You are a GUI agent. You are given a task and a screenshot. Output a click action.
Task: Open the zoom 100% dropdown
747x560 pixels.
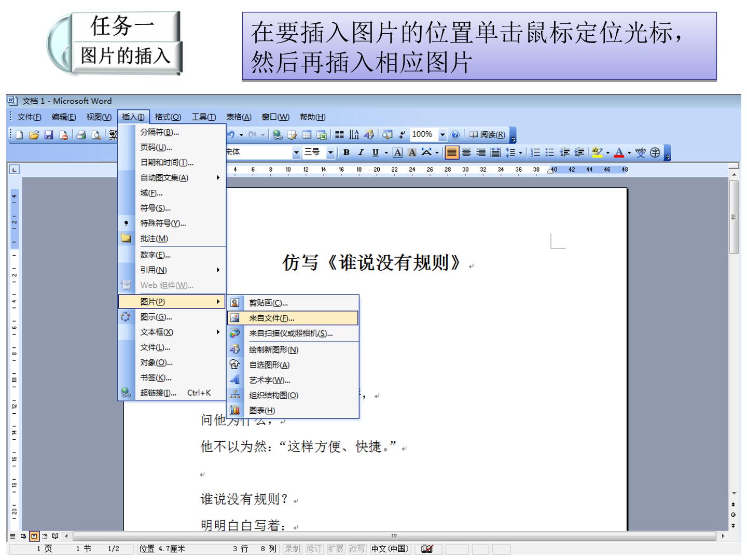pos(442,135)
